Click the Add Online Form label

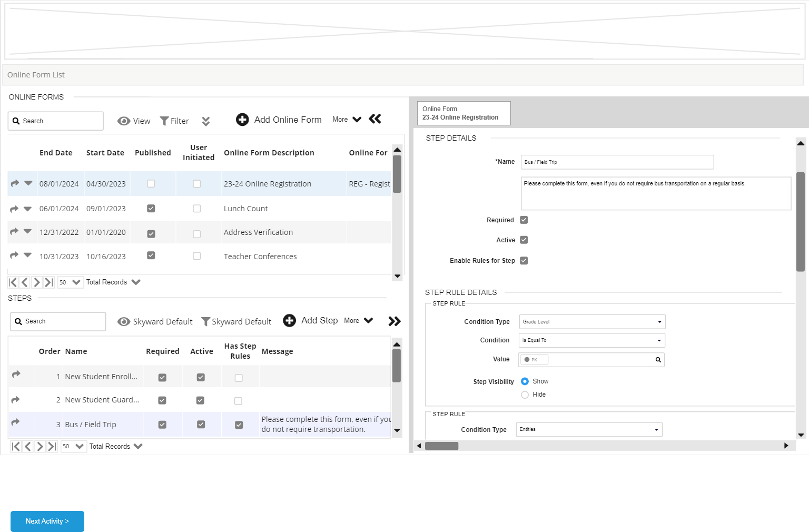pos(288,120)
